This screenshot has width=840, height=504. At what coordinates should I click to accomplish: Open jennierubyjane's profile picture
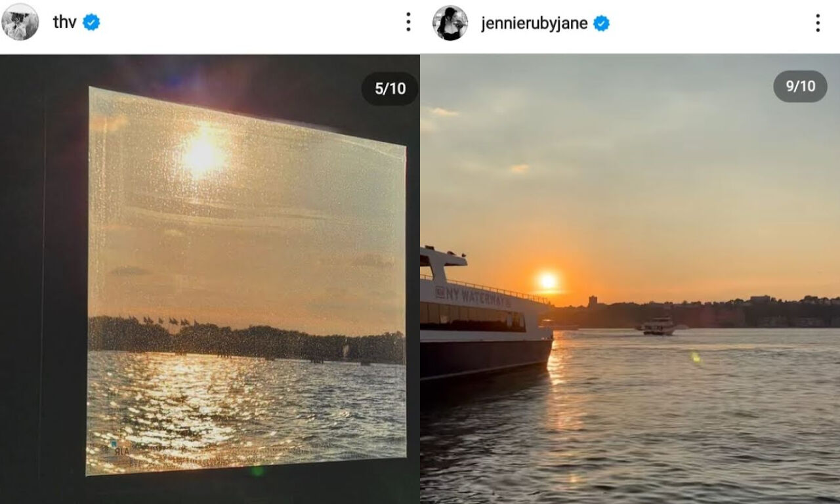pyautogui.click(x=450, y=23)
